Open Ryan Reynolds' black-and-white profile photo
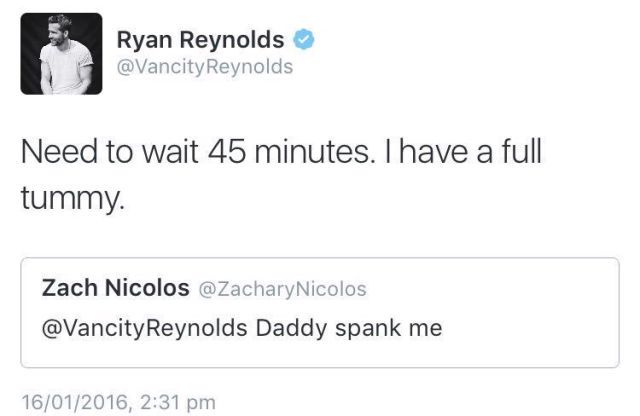Screen dimensions: 640x416 click(x=61, y=53)
